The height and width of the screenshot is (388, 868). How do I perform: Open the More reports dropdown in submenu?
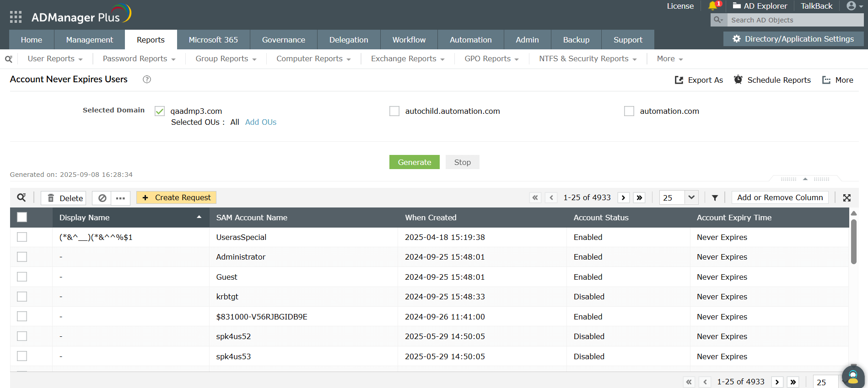670,59
